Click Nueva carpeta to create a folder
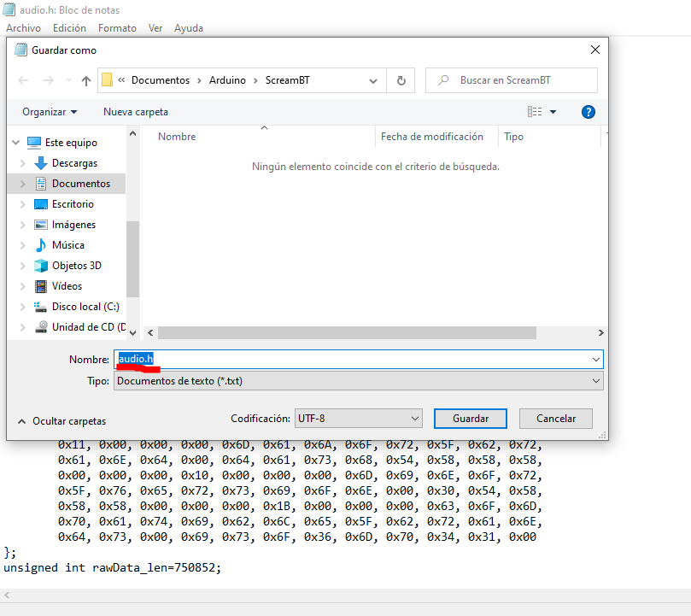Image resolution: width=691 pixels, height=616 pixels. pyautogui.click(x=135, y=111)
